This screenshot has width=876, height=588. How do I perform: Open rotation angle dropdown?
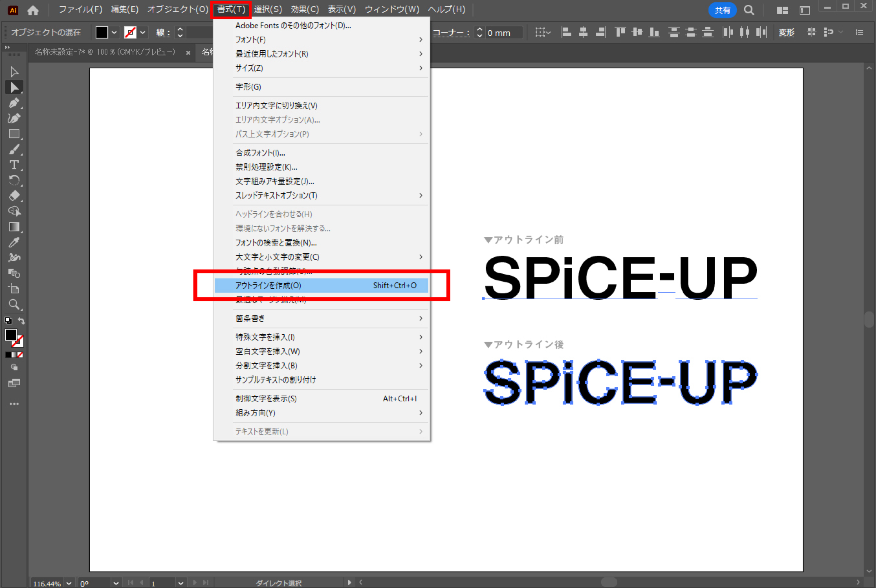point(116,583)
